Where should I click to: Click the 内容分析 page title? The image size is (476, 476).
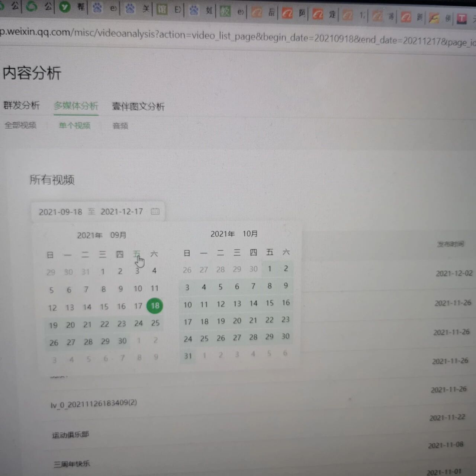point(32,73)
